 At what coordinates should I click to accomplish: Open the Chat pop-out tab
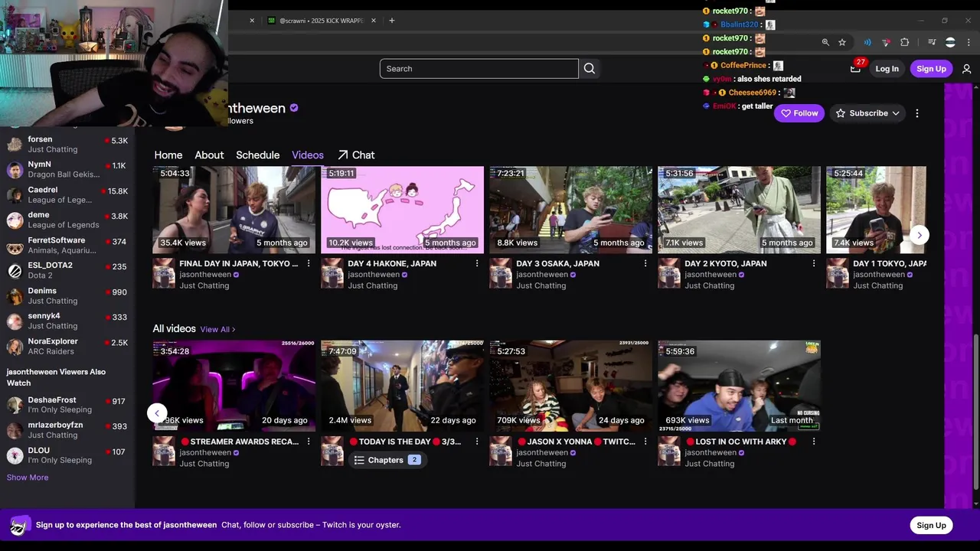pyautogui.click(x=356, y=155)
